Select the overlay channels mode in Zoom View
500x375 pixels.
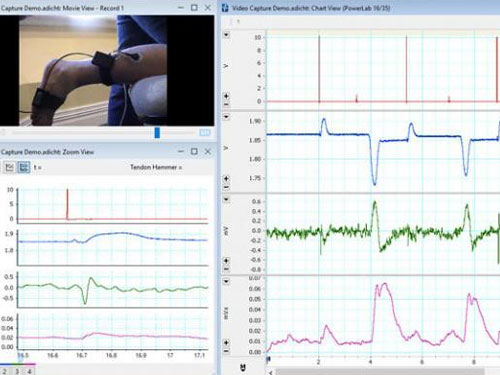point(9,167)
